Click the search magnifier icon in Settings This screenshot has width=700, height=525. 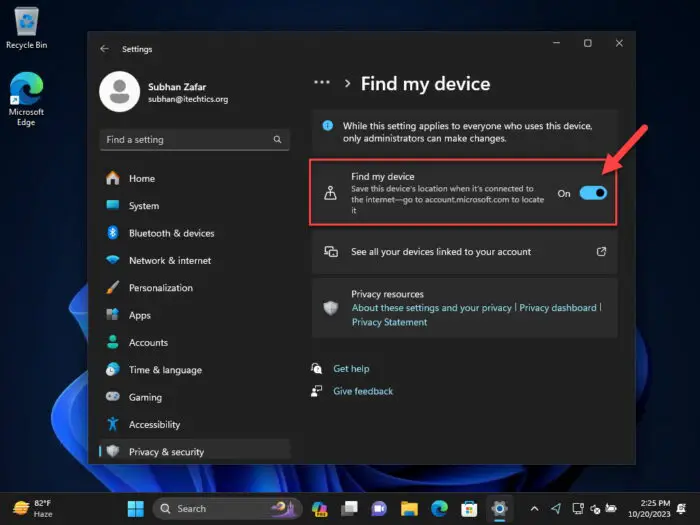[x=277, y=140]
